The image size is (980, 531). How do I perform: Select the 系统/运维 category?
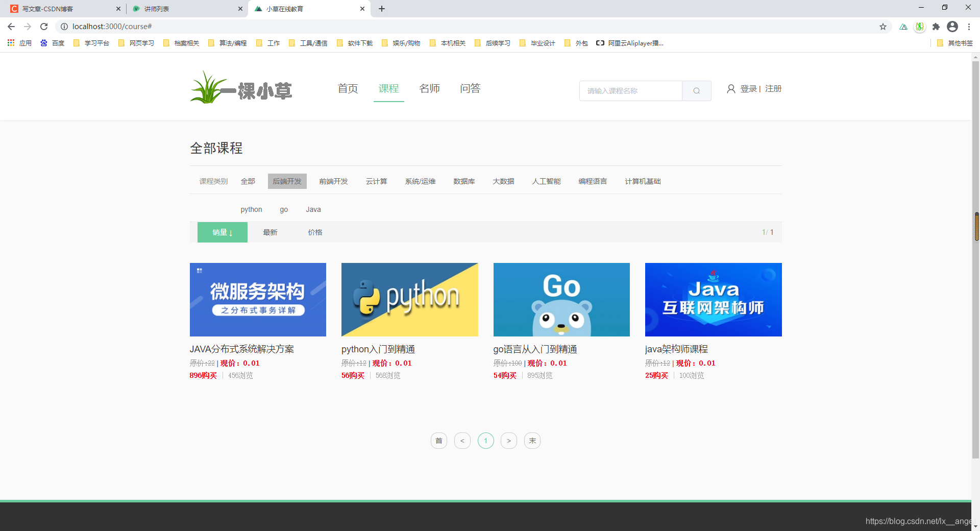pyautogui.click(x=421, y=181)
